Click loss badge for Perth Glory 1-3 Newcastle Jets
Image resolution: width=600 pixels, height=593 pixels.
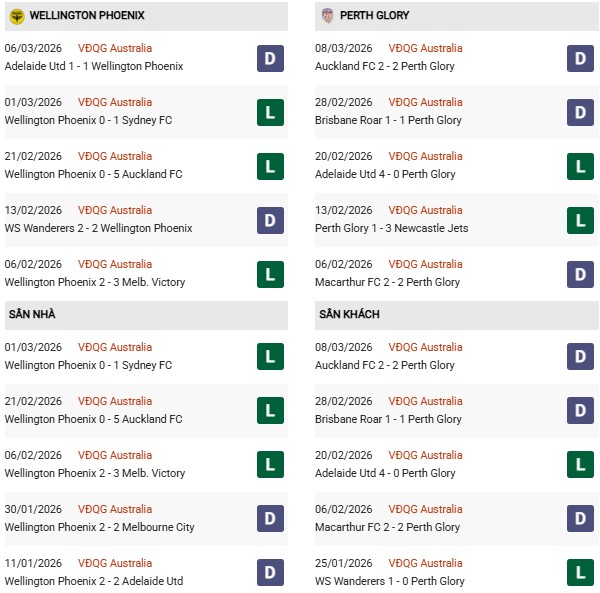coord(580,220)
